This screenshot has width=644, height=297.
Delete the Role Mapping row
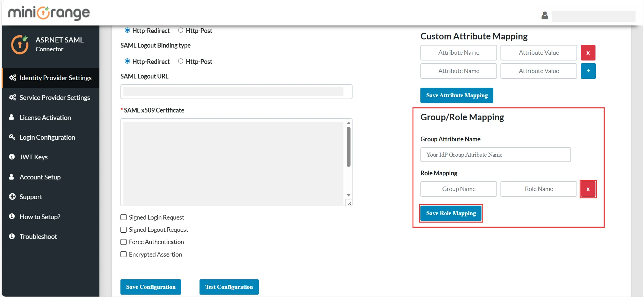(588, 189)
